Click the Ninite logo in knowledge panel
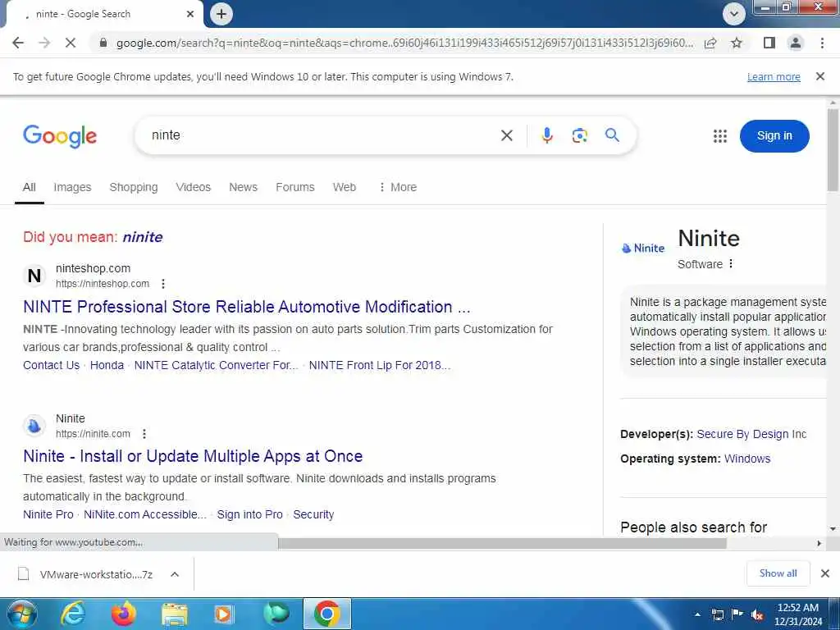 [x=643, y=248]
